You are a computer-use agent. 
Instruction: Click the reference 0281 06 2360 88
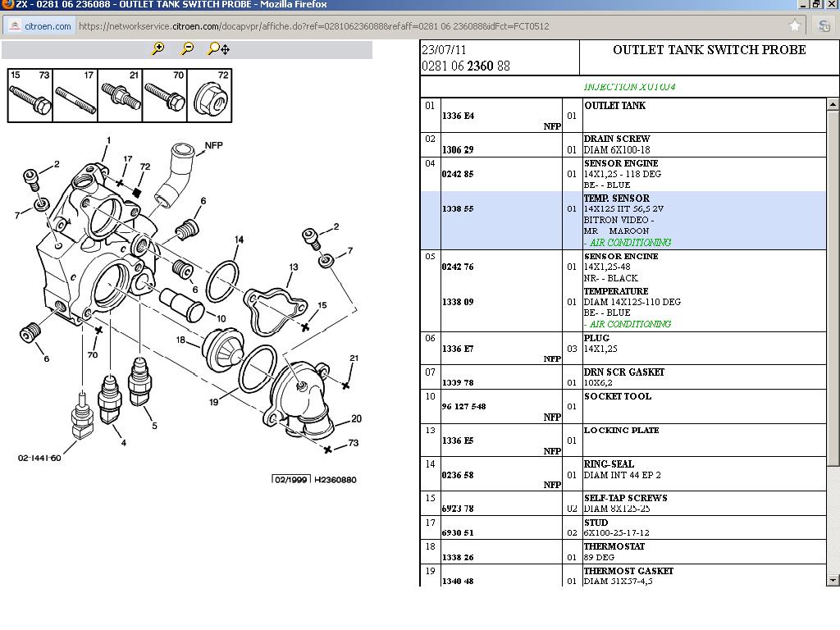(466, 66)
